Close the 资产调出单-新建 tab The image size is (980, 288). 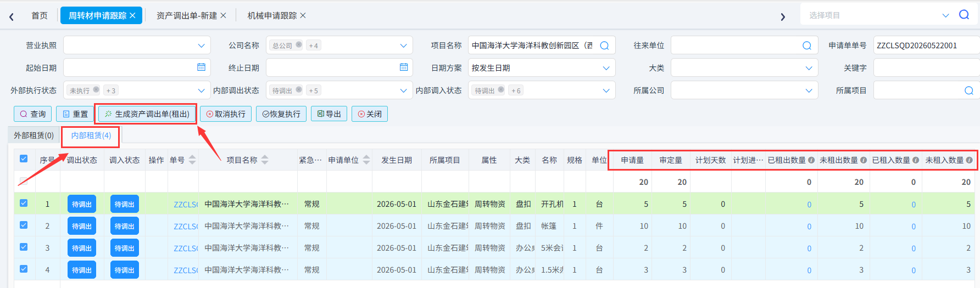[x=223, y=15]
